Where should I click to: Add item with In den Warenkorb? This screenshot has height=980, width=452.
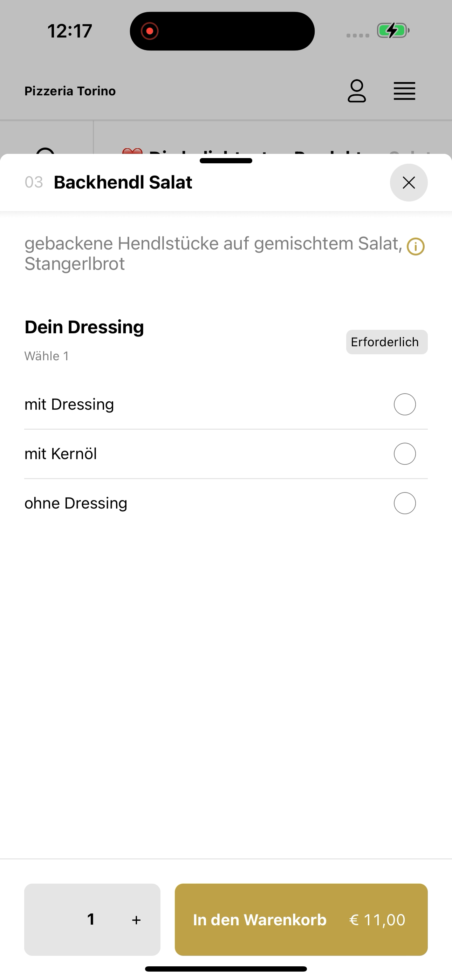301,919
